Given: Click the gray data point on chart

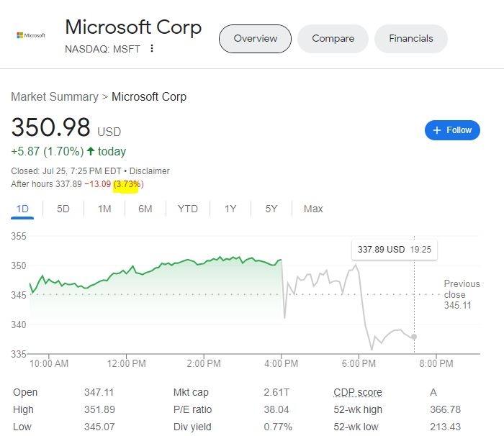Looking at the screenshot, I should click(414, 337).
